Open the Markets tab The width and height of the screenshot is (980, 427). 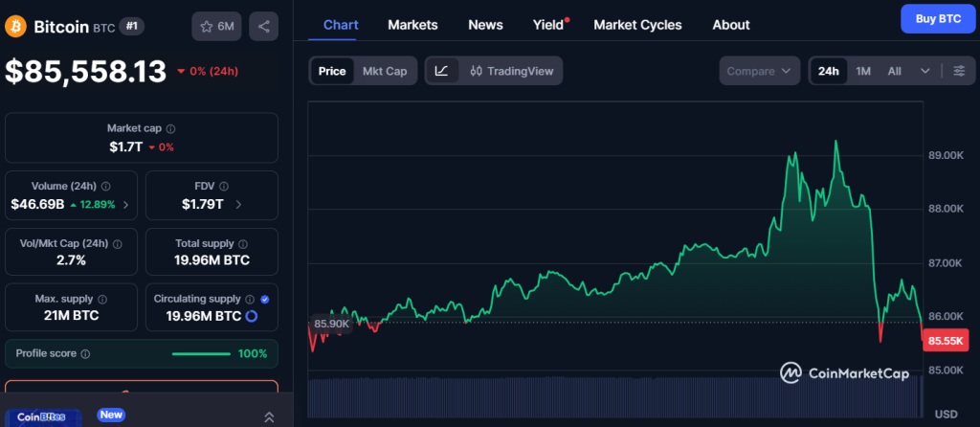point(412,25)
